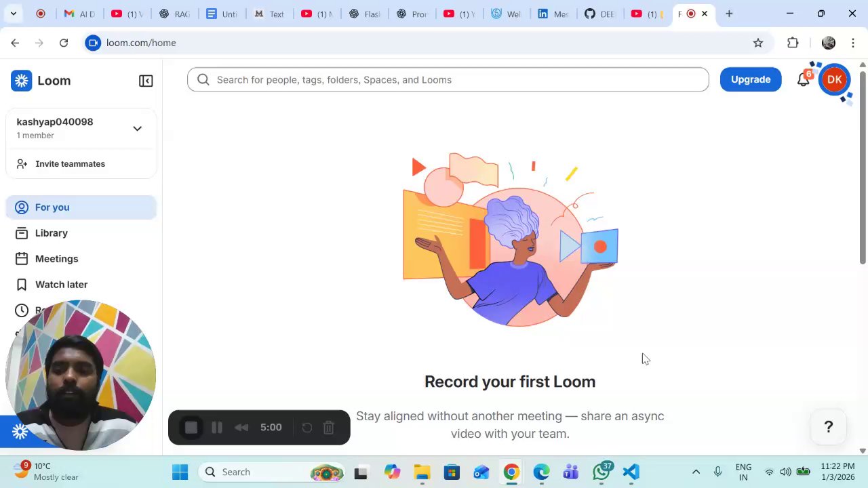Bookmark this page with the star icon
The width and height of the screenshot is (868, 488).
tap(758, 43)
